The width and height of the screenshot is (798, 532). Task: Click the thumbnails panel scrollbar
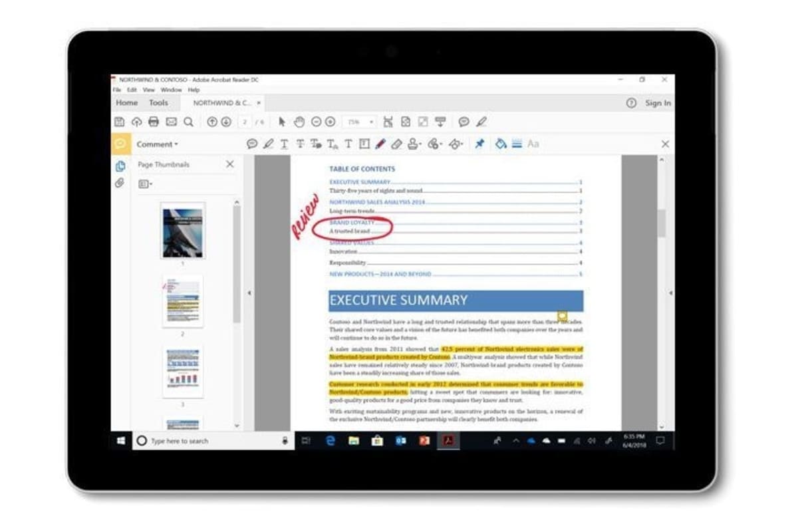tap(237, 265)
